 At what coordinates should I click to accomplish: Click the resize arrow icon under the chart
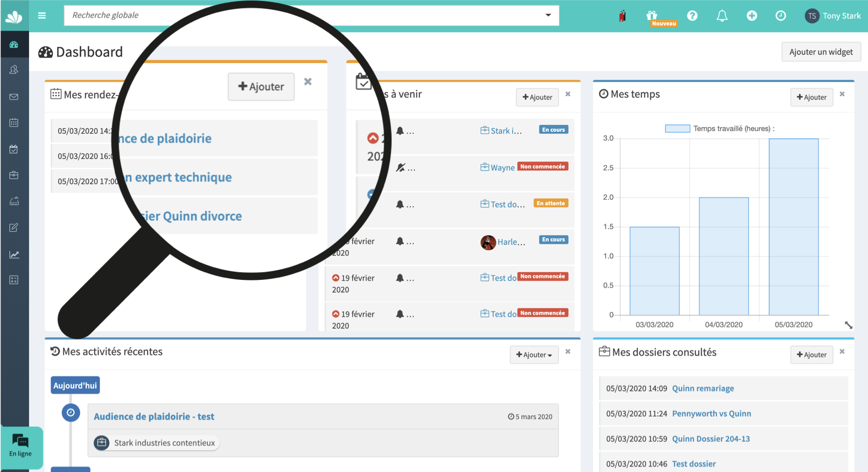(849, 325)
